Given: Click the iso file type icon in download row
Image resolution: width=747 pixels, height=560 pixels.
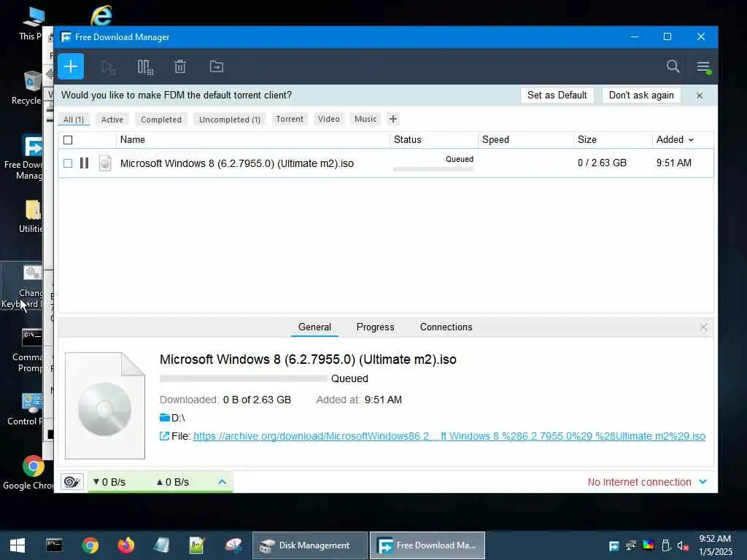Looking at the screenshot, I should coord(105,163).
